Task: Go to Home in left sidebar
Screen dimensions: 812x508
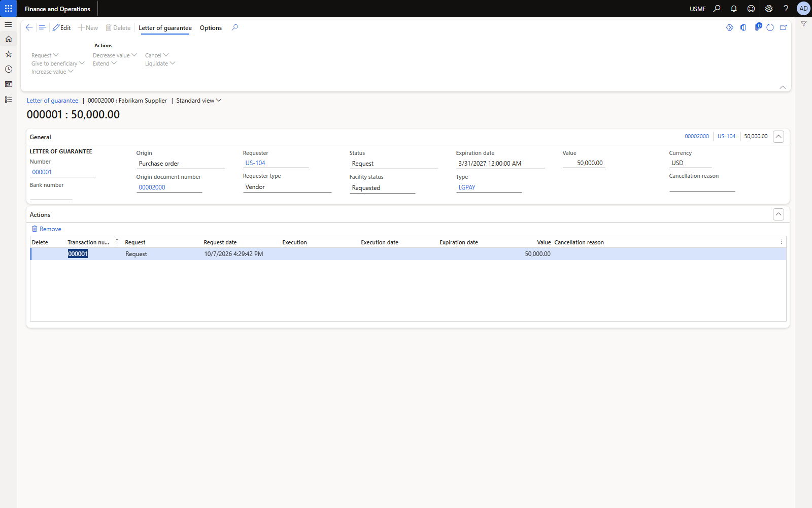Action: tap(9, 39)
